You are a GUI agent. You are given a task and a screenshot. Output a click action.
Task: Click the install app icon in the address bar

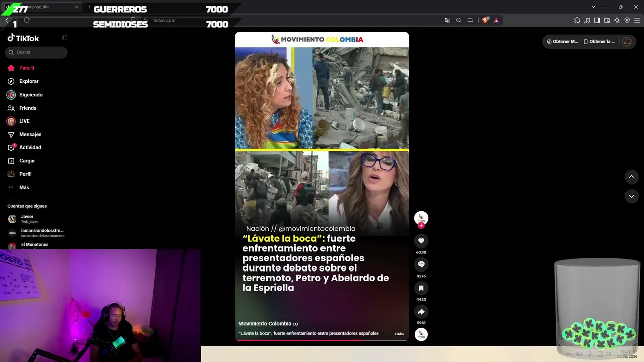(x=470, y=20)
